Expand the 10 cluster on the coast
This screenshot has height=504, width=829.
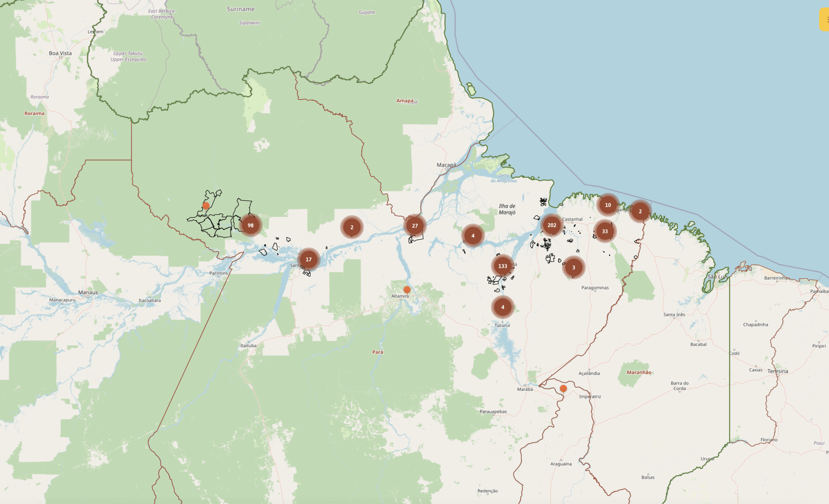pyautogui.click(x=608, y=205)
